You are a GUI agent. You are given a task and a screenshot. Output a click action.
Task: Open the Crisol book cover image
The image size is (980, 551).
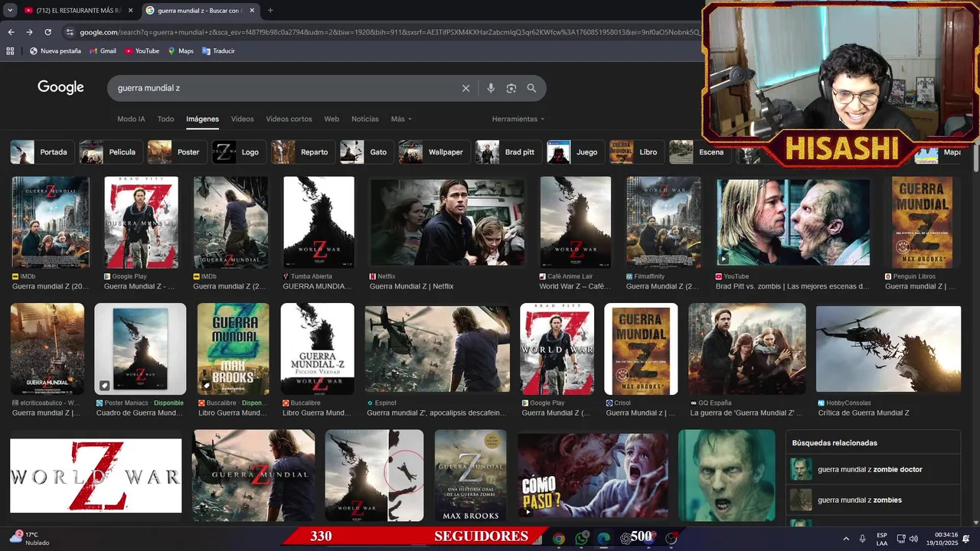[641, 349]
